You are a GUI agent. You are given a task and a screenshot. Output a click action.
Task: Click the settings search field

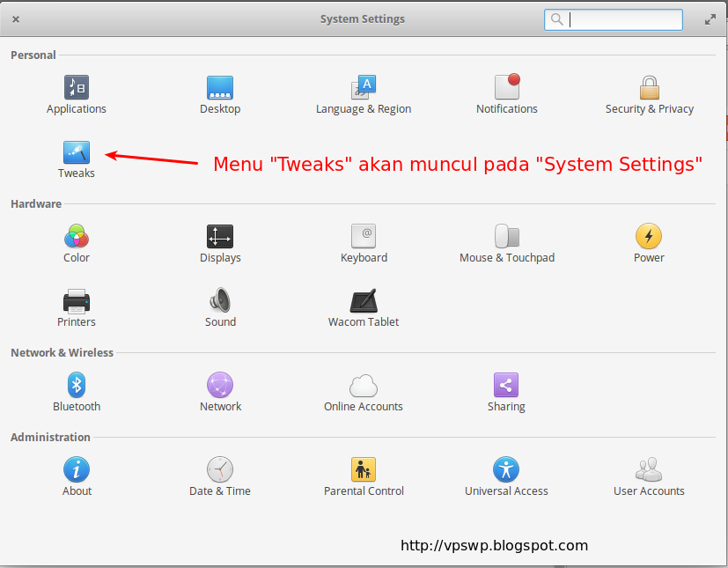coord(614,19)
